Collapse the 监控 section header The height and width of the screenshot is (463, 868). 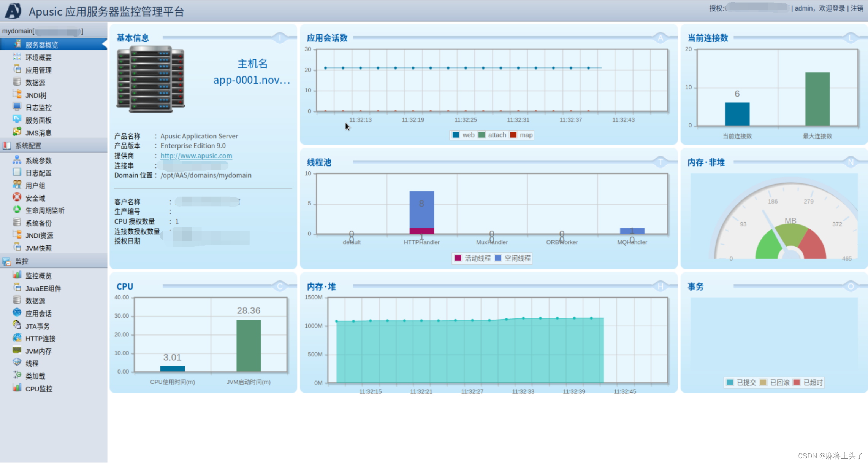(22, 261)
